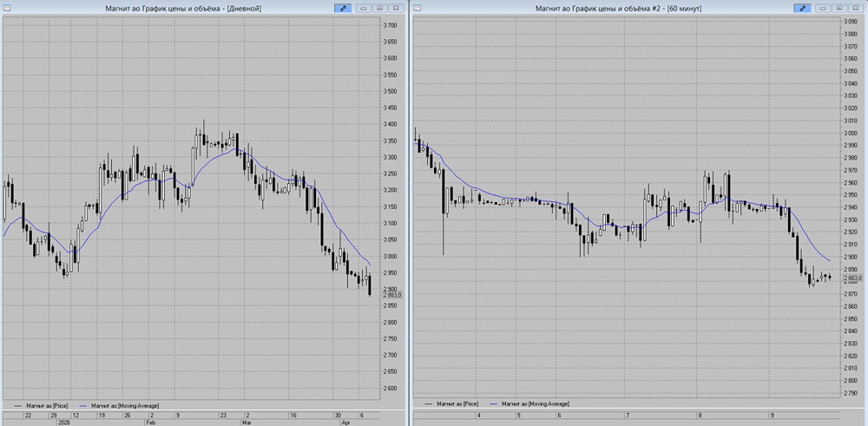The height and width of the screenshot is (426, 868).
Task: Click the title text of the Дневной chart window
Action: [183, 9]
